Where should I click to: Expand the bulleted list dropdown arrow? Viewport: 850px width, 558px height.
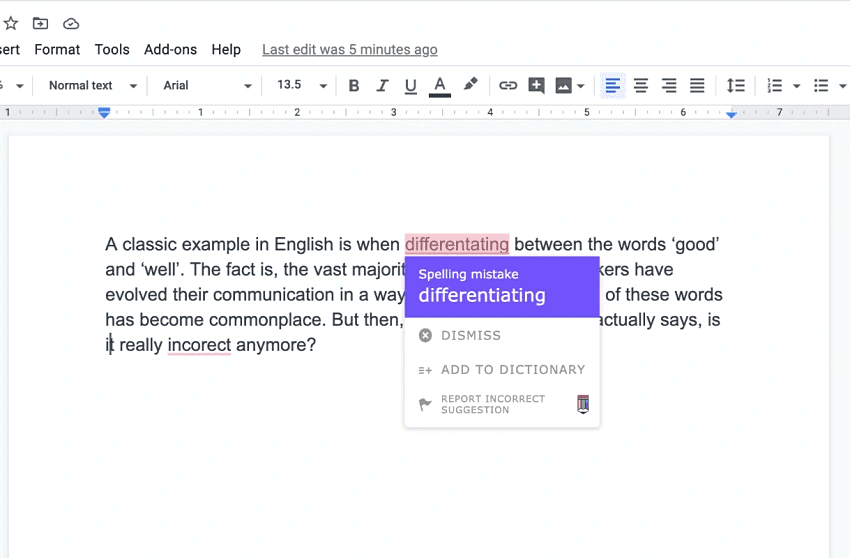coord(842,86)
